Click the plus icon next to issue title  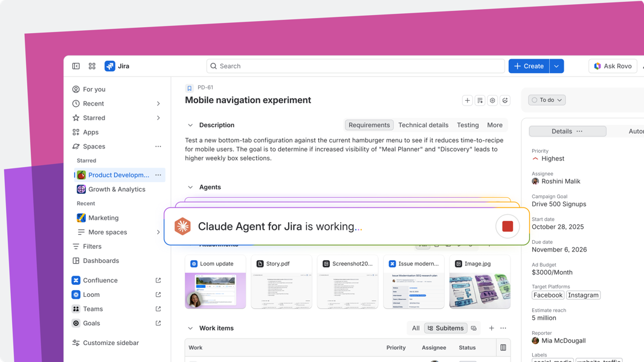[x=468, y=100]
